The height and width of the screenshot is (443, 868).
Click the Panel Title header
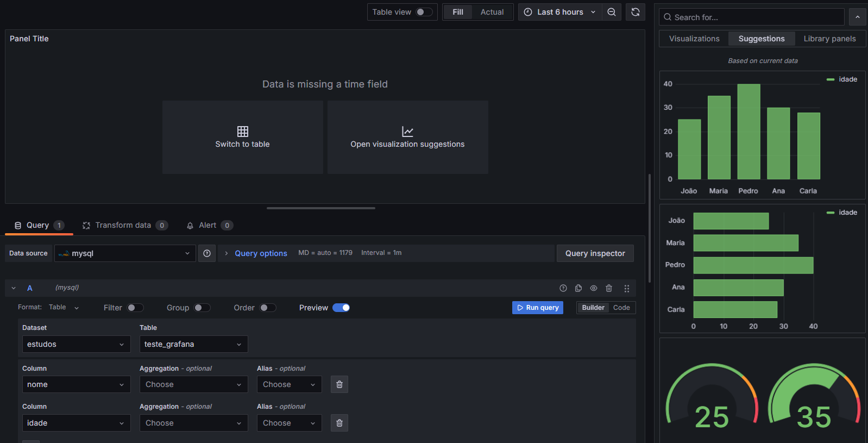pyautogui.click(x=29, y=39)
